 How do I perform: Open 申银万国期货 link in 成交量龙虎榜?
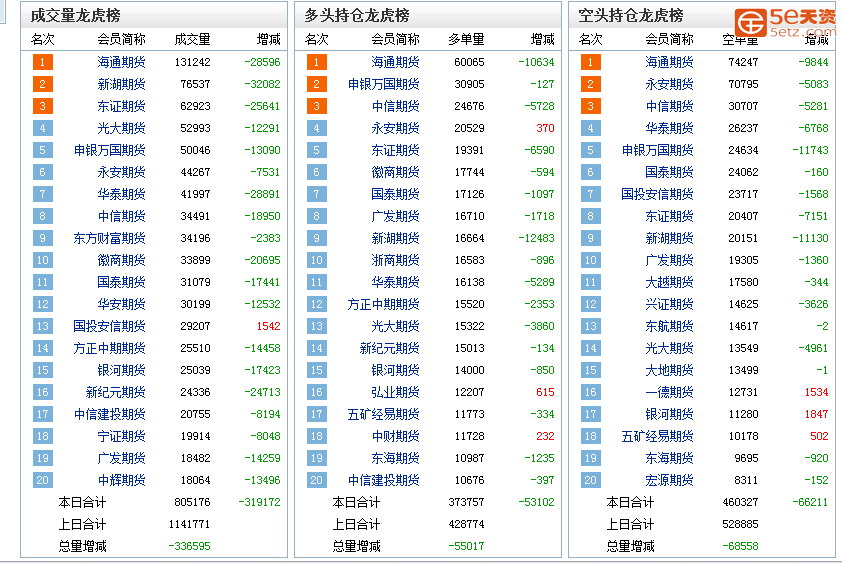[x=110, y=150]
